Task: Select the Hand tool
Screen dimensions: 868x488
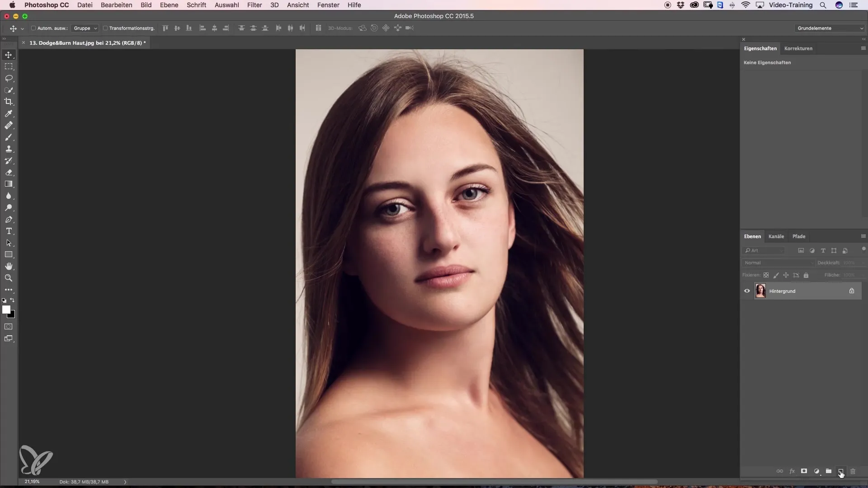Action: pyautogui.click(x=9, y=266)
